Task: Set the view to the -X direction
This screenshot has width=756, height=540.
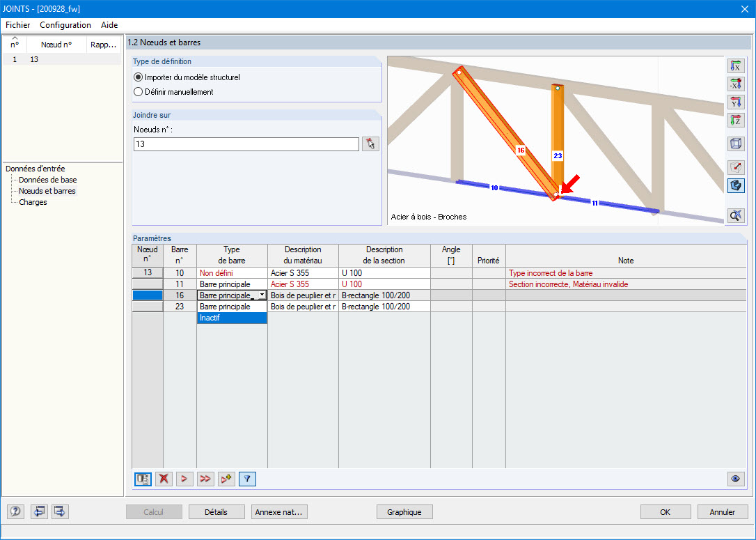Action: click(x=735, y=84)
